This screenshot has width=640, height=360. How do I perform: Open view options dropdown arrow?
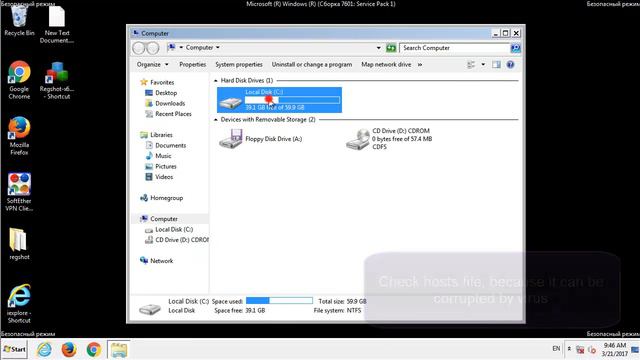coord(483,64)
